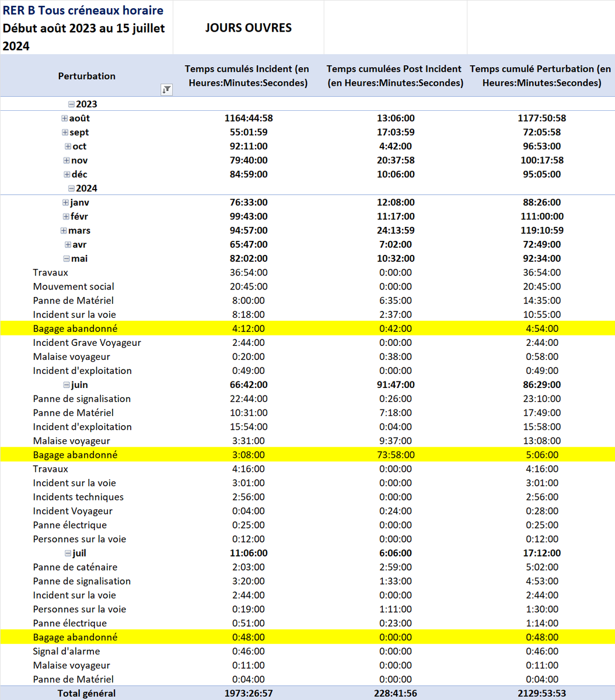Collapse the 2024 year group
The width and height of the screenshot is (615, 700).
pos(71,188)
